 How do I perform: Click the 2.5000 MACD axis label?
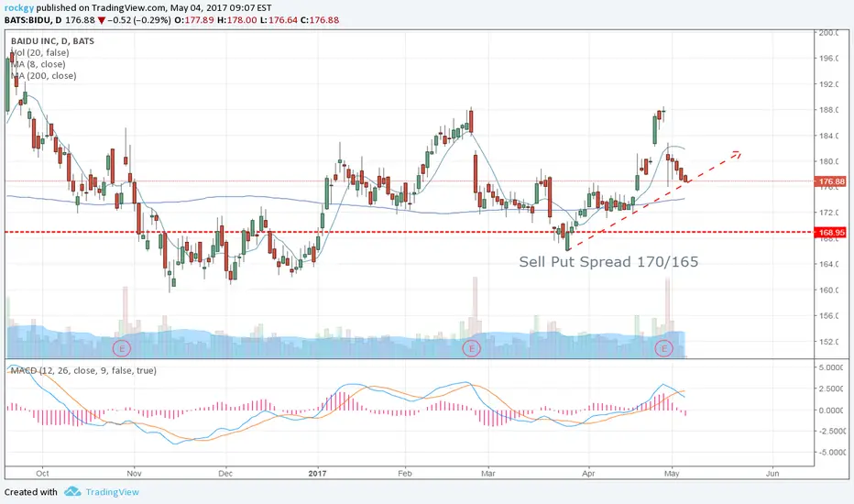click(830, 389)
